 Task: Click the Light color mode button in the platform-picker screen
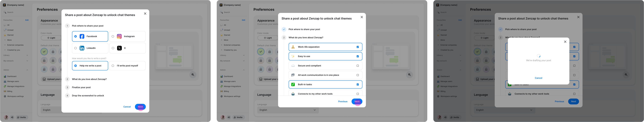click(x=51, y=38)
